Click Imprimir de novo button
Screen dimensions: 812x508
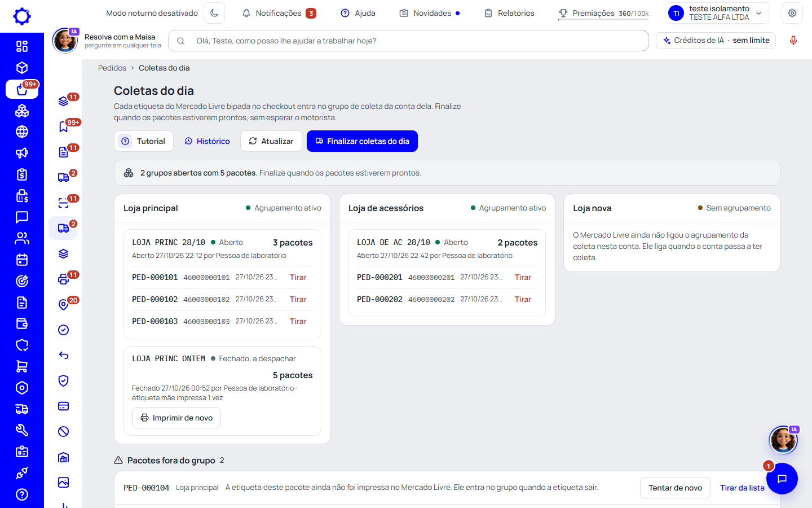pos(176,418)
